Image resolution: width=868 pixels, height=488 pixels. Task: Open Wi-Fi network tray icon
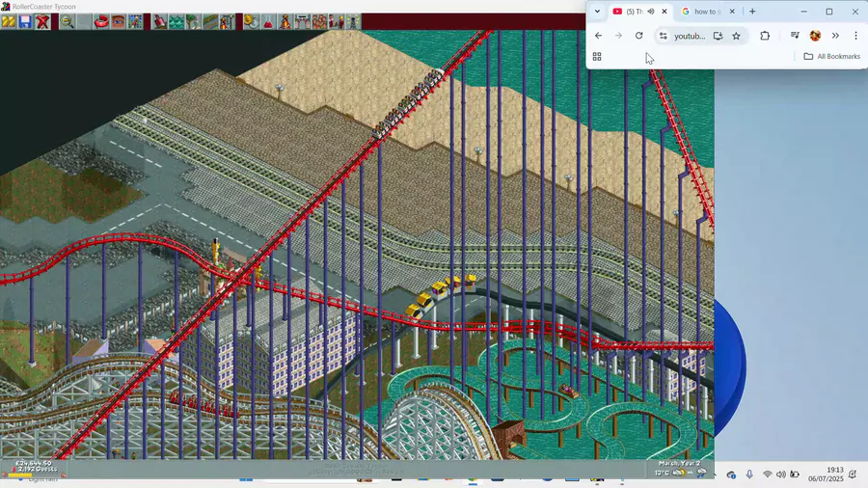tap(768, 474)
